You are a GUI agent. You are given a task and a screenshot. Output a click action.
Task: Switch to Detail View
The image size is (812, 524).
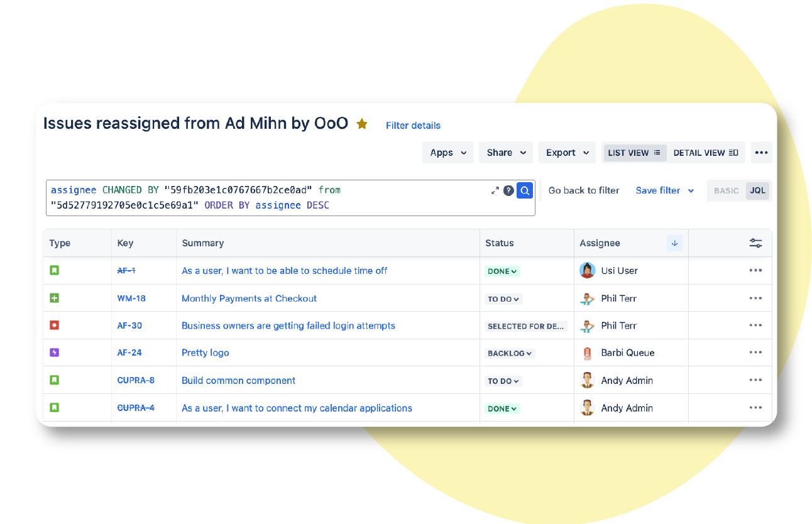705,153
